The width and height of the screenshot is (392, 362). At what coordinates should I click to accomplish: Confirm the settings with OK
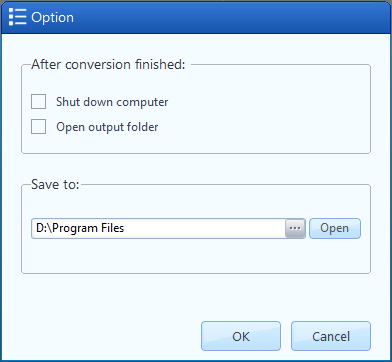(241, 336)
